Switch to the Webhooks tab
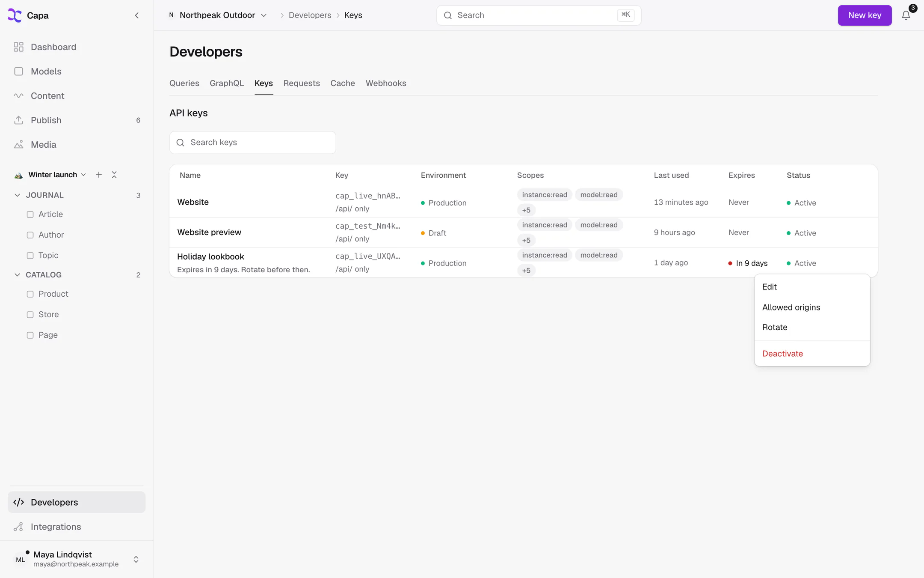The width and height of the screenshot is (924, 578). click(x=386, y=83)
